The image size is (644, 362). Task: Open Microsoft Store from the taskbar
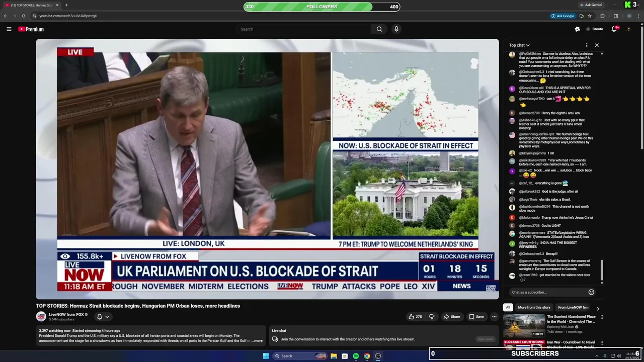pos(345,356)
